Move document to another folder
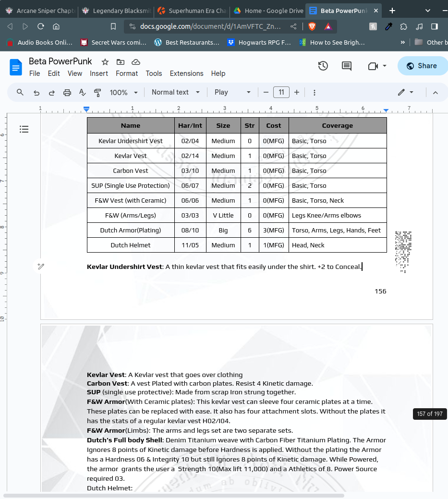This screenshot has height=499, width=448. click(x=120, y=62)
